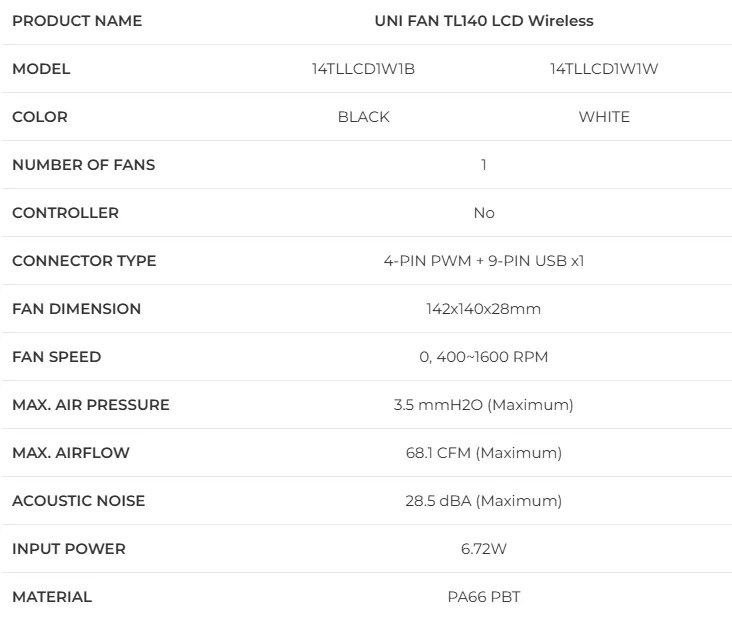
Task: Click the 6.72W input power value
Action: coord(483,549)
